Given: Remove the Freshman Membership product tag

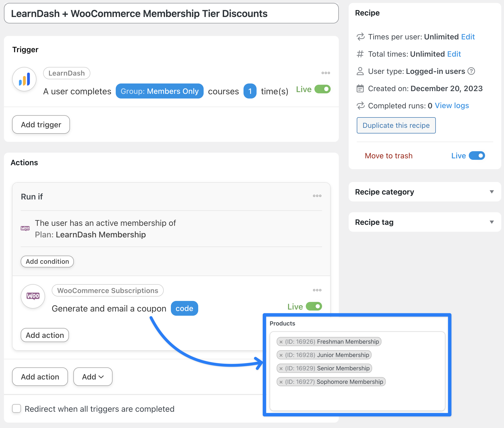Looking at the screenshot, I should tap(281, 342).
